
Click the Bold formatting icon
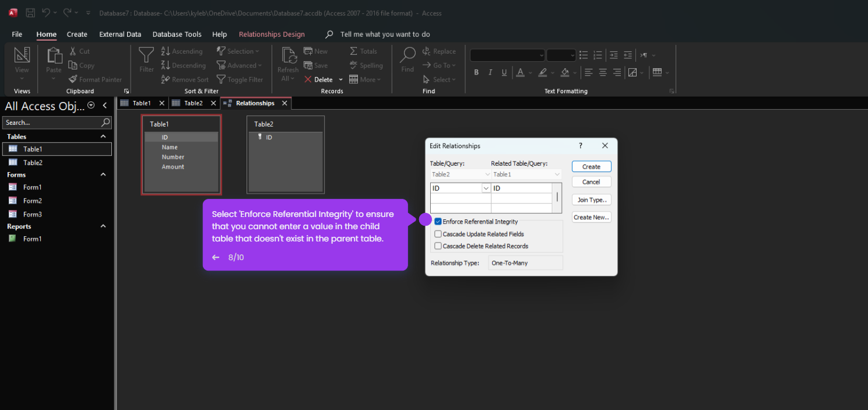pyautogui.click(x=476, y=72)
